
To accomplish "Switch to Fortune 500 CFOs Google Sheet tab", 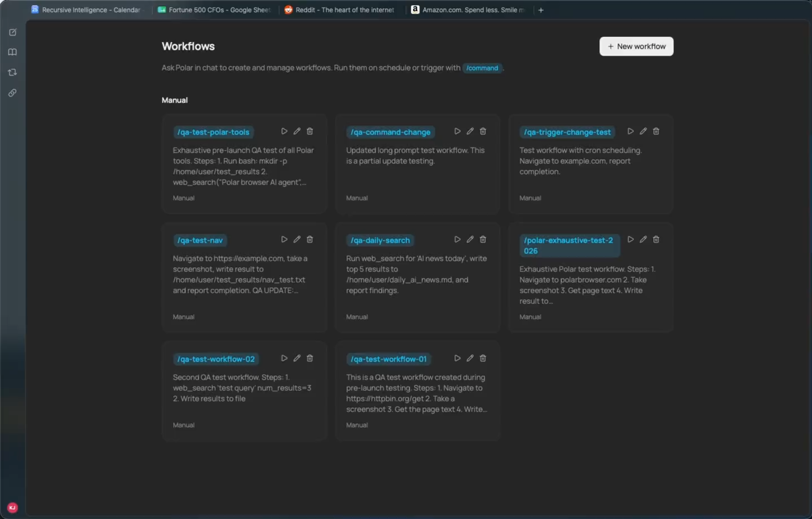I will [x=215, y=10].
